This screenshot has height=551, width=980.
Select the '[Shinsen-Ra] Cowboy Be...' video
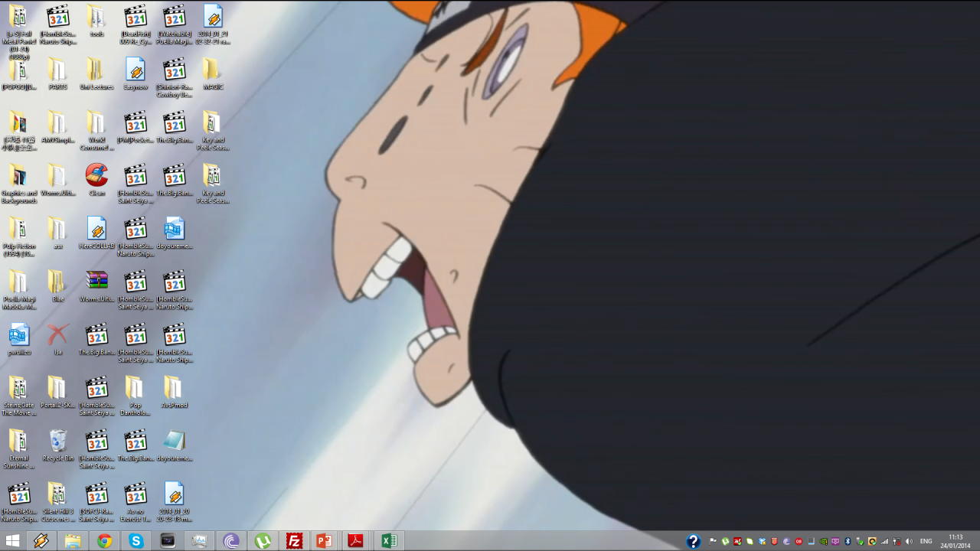(174, 78)
